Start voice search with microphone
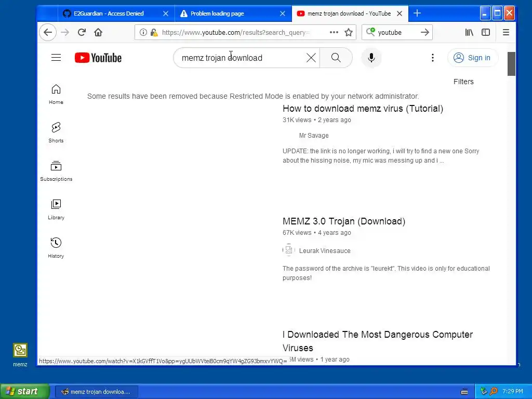 (371, 58)
